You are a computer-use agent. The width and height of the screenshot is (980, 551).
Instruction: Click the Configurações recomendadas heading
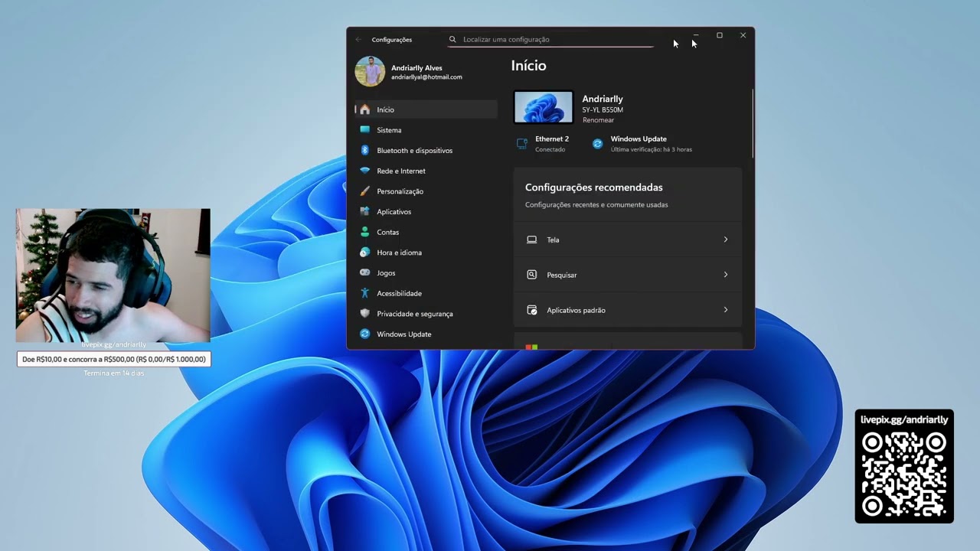(594, 187)
